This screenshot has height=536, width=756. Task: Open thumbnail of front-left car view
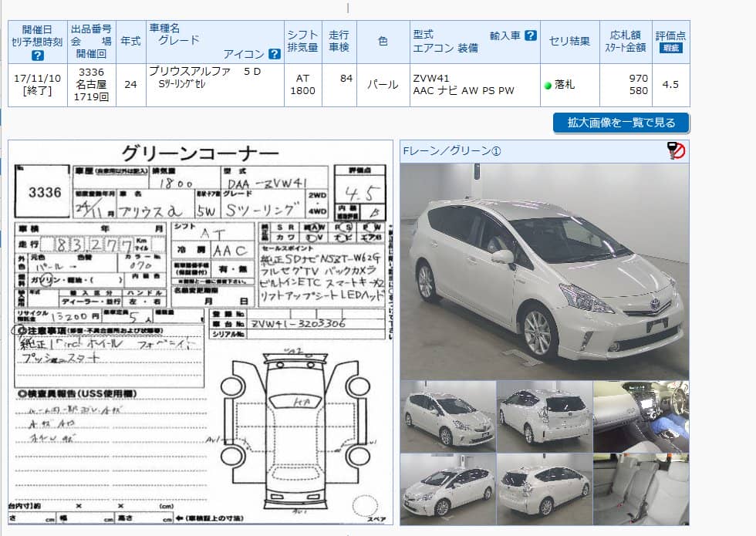(448, 489)
